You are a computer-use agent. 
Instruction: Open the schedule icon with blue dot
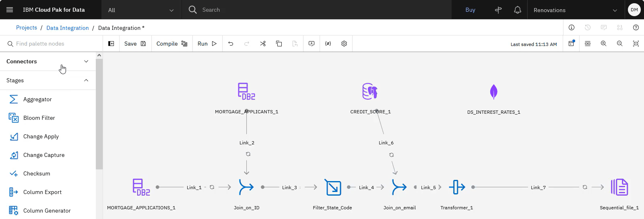coord(572,44)
